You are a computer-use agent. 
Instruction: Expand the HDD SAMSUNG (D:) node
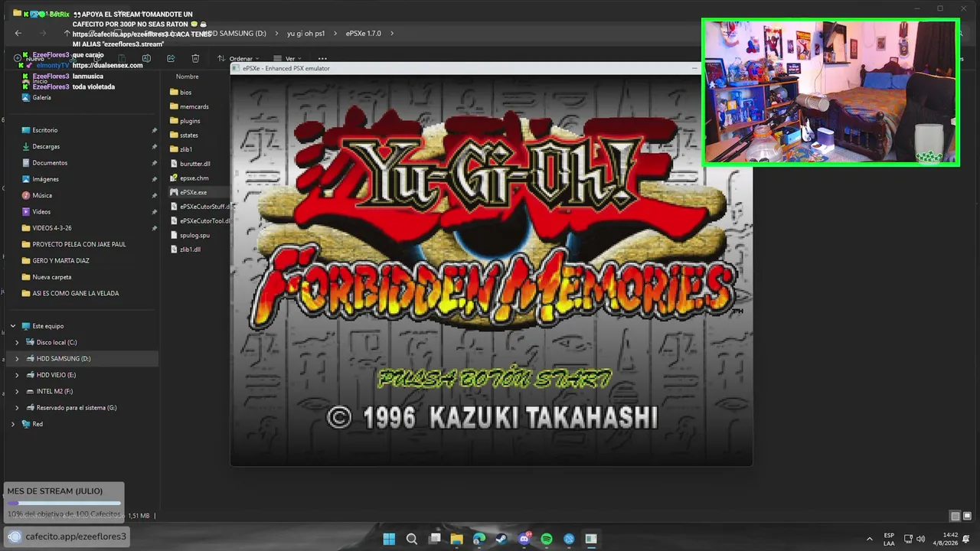(x=18, y=359)
